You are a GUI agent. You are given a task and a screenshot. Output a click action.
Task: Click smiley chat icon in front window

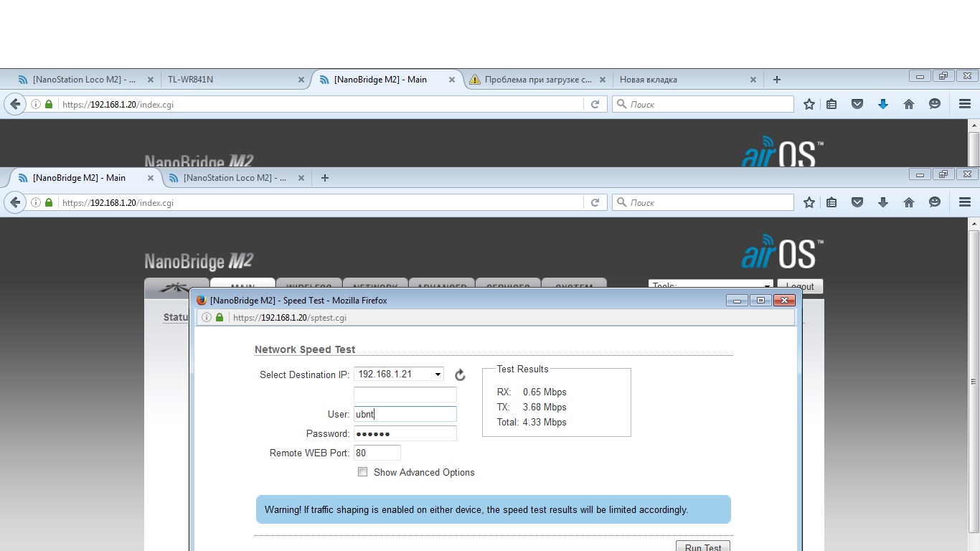click(935, 202)
